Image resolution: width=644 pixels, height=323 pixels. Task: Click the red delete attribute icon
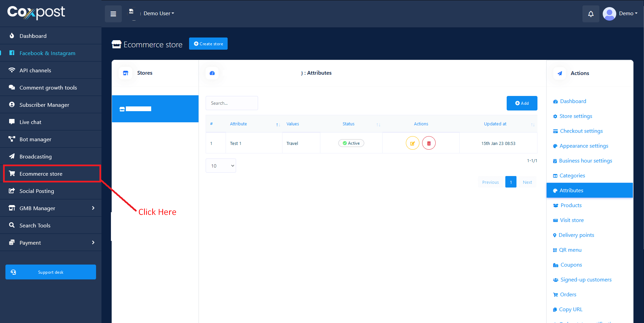pyautogui.click(x=429, y=143)
